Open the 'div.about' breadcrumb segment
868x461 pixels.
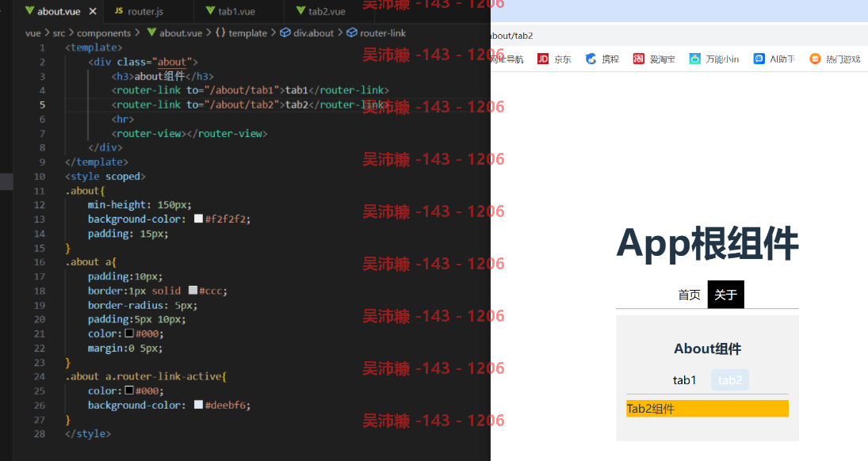coord(313,33)
